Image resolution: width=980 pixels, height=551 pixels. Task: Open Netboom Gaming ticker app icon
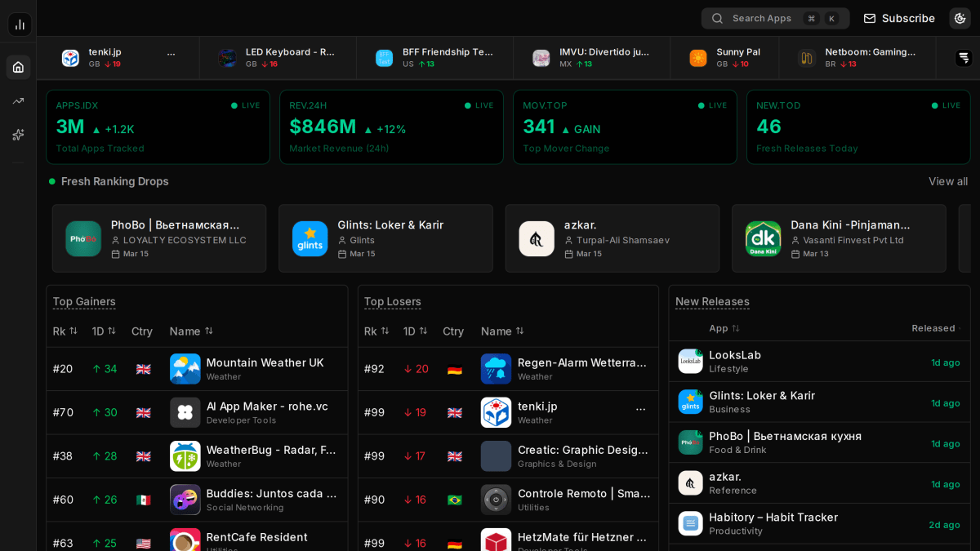(806, 58)
